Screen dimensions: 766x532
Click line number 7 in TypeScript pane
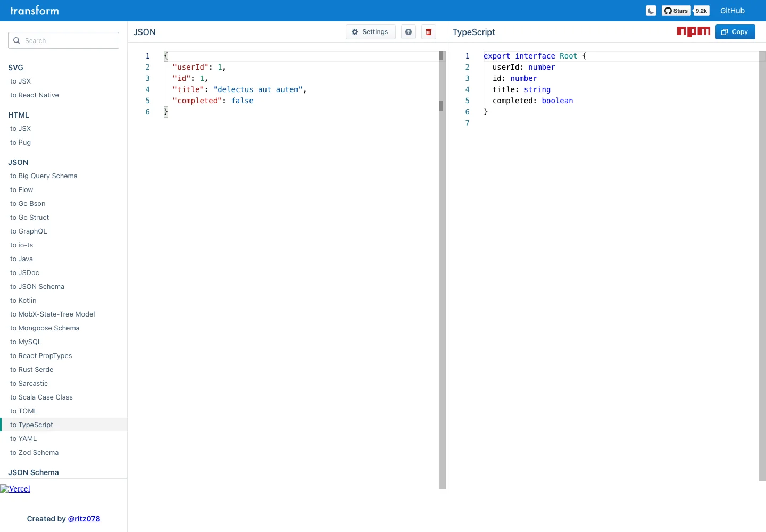(468, 123)
